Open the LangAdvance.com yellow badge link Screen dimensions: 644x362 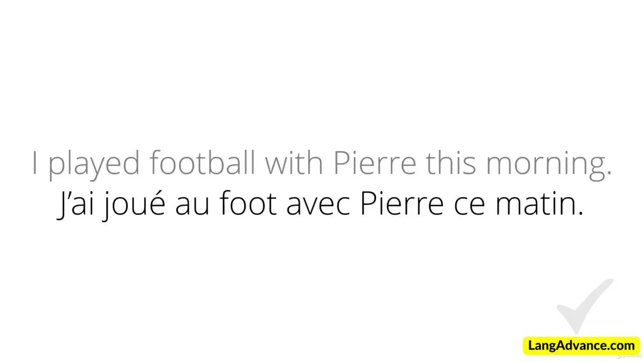(581, 346)
